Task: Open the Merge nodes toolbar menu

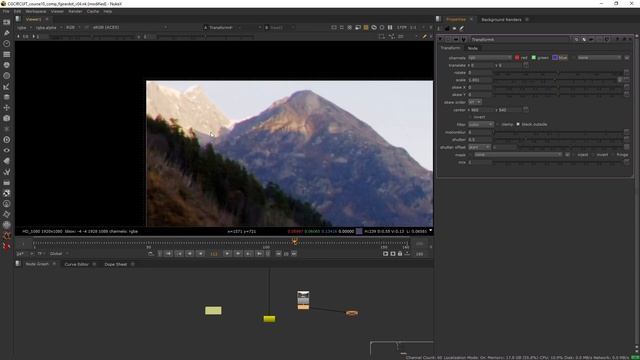Action: 7,97
